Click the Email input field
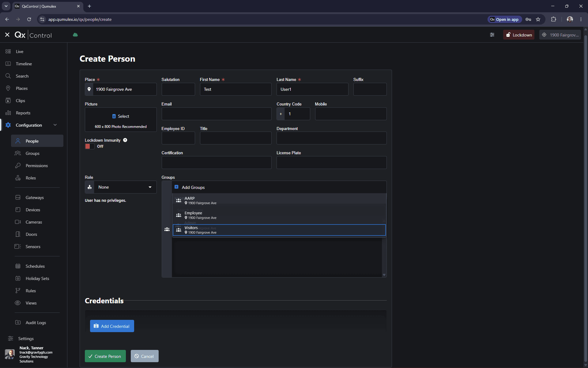Screen dimensions: 588x368 coord(217,114)
